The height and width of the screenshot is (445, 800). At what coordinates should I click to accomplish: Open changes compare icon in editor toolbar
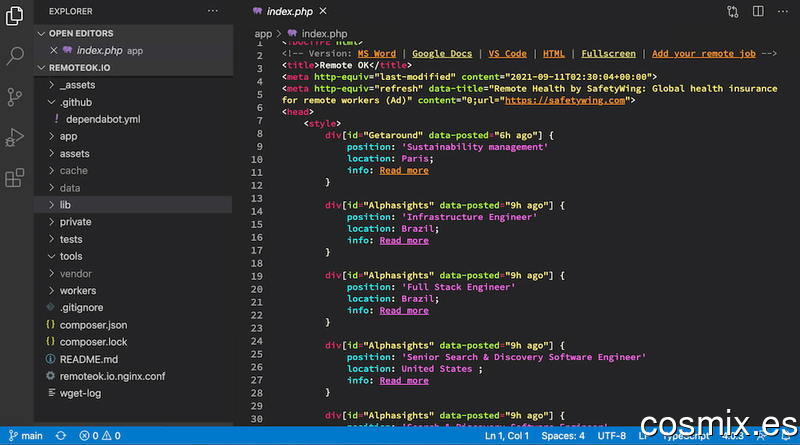coord(733,11)
